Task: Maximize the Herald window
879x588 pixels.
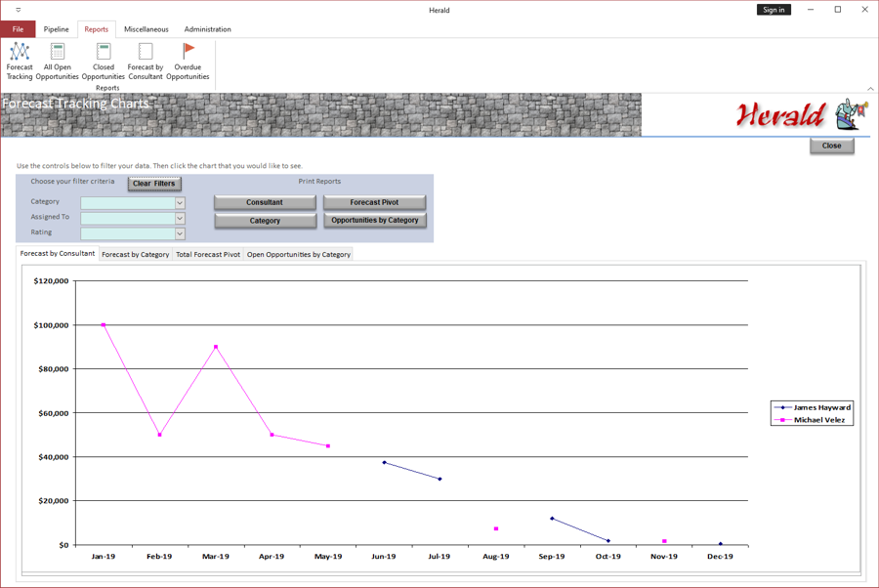Action: [x=838, y=10]
